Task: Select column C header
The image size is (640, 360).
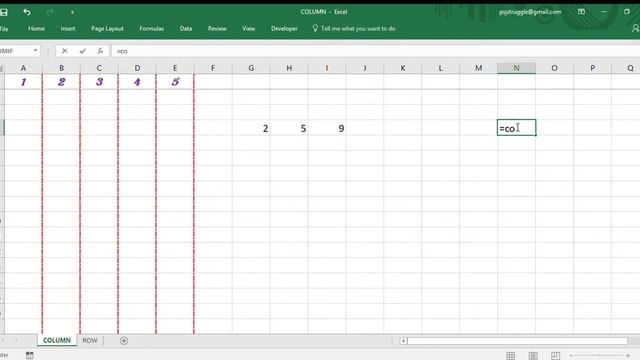Action: [99, 68]
